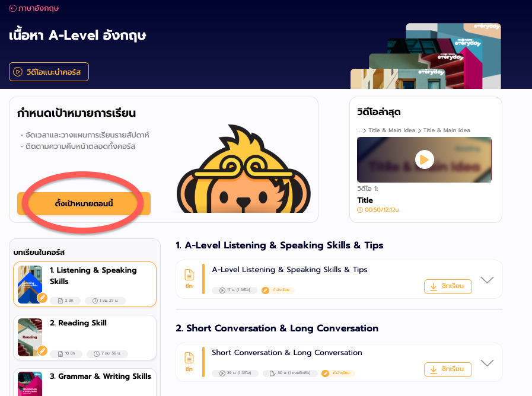Click the back arrow next to ภาษาอังกฤษ

click(x=12, y=8)
